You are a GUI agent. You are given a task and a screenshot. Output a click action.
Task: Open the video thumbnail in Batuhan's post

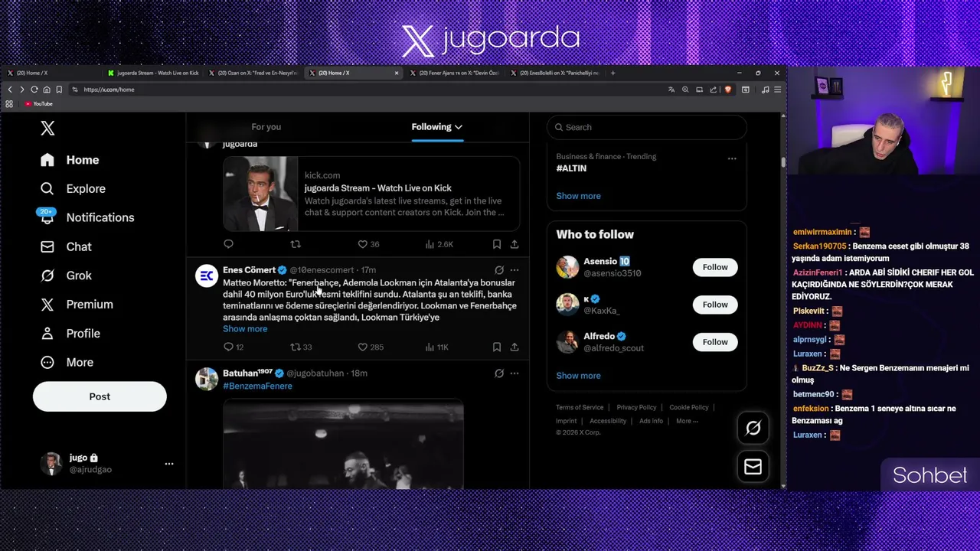point(343,444)
